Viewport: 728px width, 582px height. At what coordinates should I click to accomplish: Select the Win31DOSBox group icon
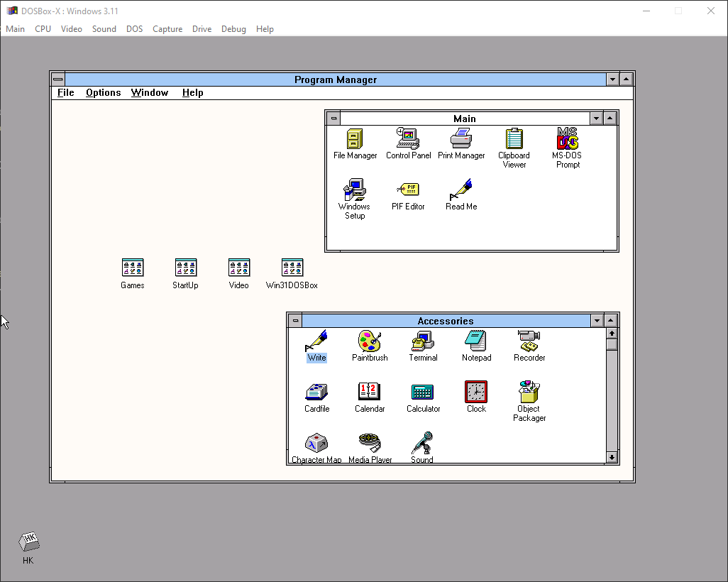coord(292,268)
